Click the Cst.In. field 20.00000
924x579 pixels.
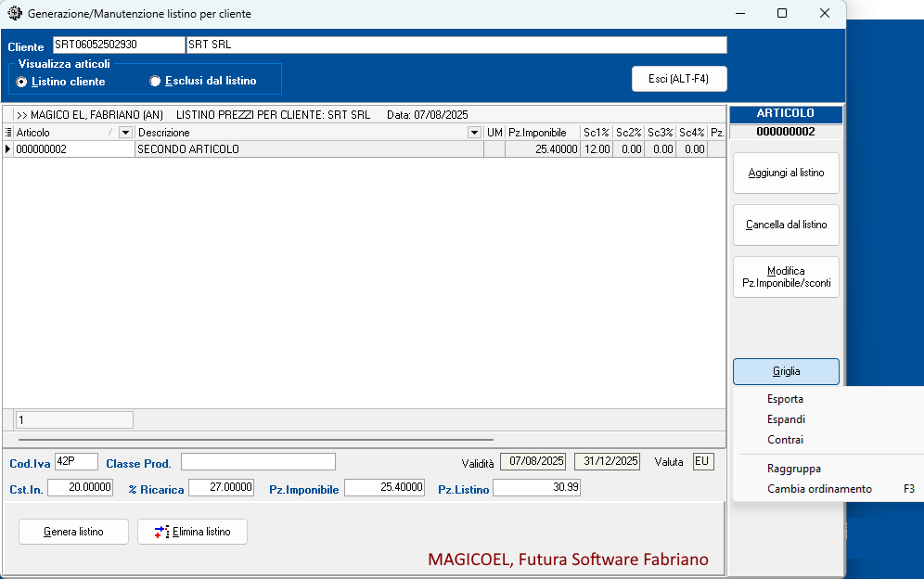point(80,488)
